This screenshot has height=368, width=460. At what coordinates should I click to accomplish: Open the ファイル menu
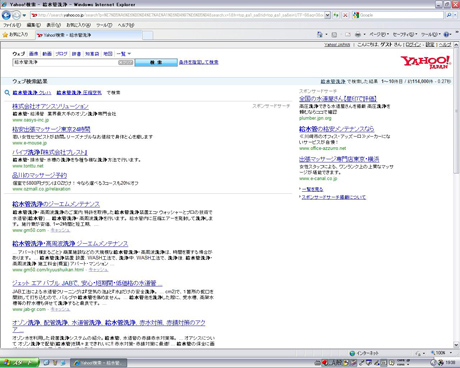click(x=12, y=25)
